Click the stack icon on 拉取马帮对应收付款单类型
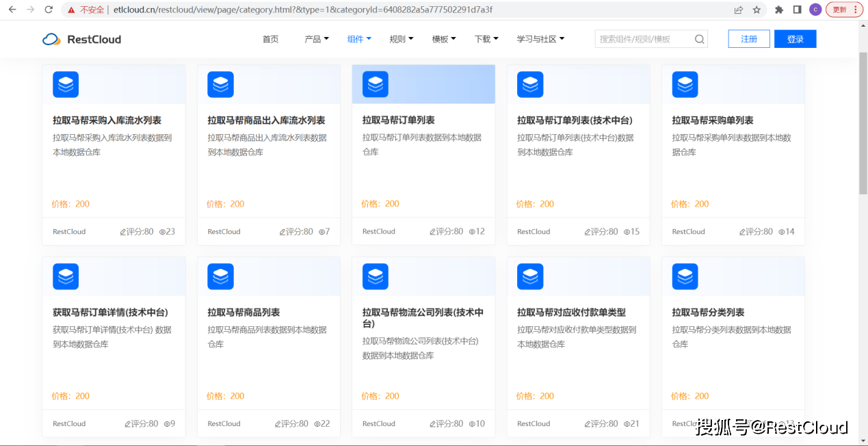The image size is (868, 446). click(530, 276)
